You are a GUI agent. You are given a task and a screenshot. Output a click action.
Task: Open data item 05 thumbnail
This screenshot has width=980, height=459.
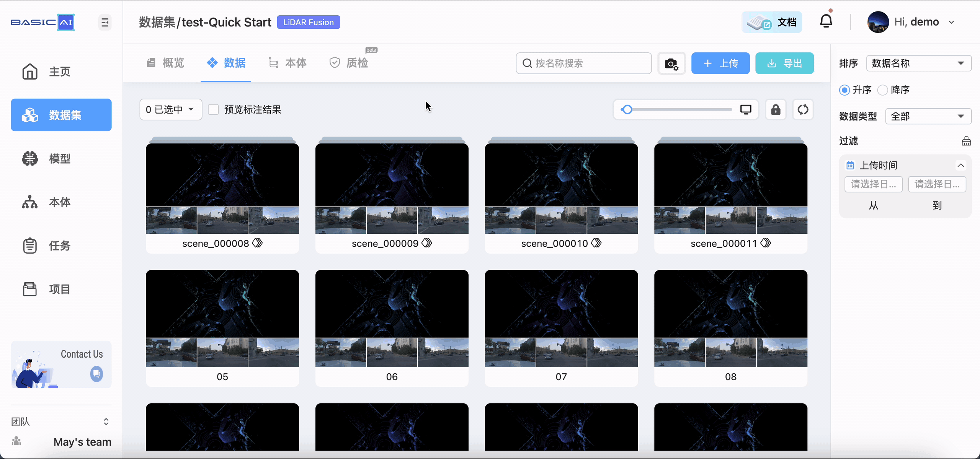point(222,319)
